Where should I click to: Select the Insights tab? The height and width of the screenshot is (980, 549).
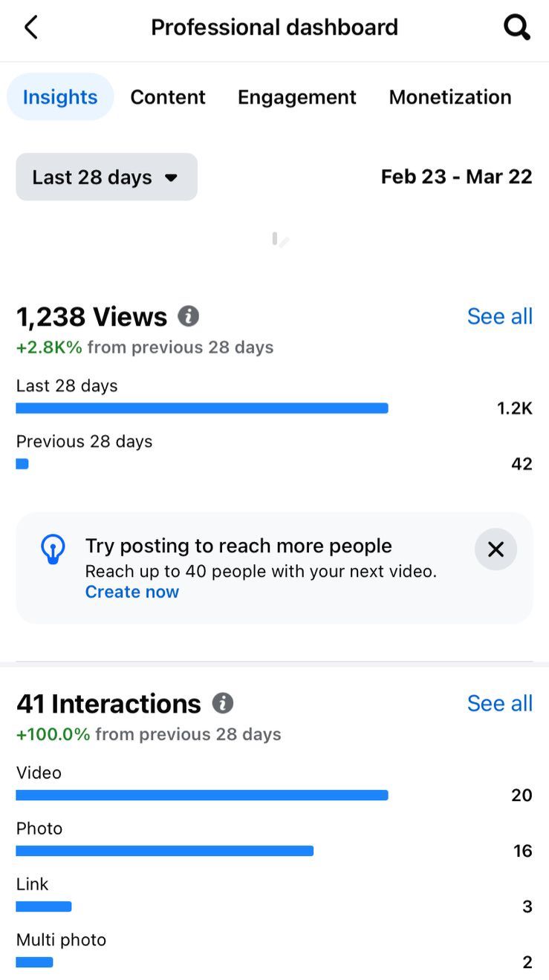point(60,97)
